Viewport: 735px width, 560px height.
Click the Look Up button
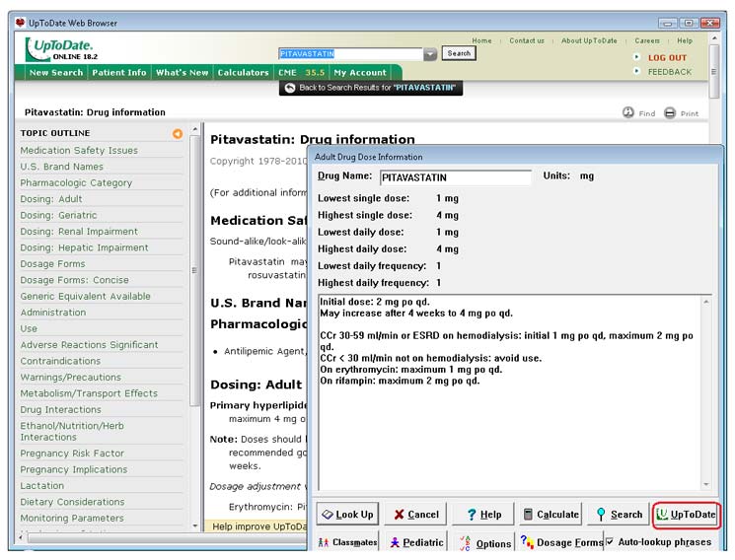(348, 514)
